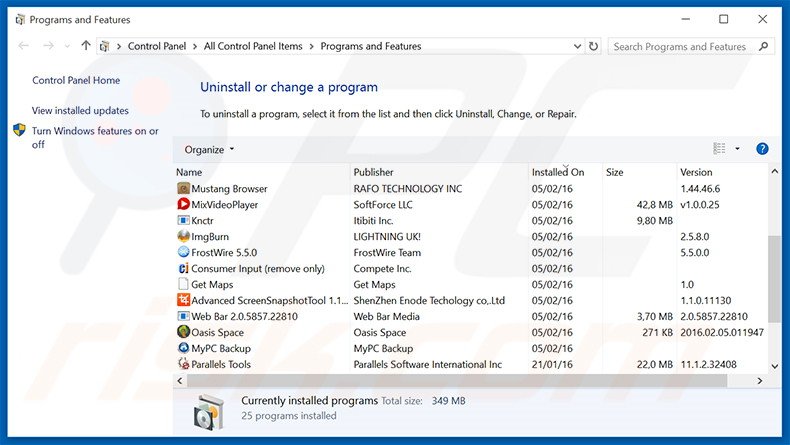Select ShenZhen Enode Techology co,.Ltd cell
Image resolution: width=790 pixels, height=445 pixels.
[429, 300]
